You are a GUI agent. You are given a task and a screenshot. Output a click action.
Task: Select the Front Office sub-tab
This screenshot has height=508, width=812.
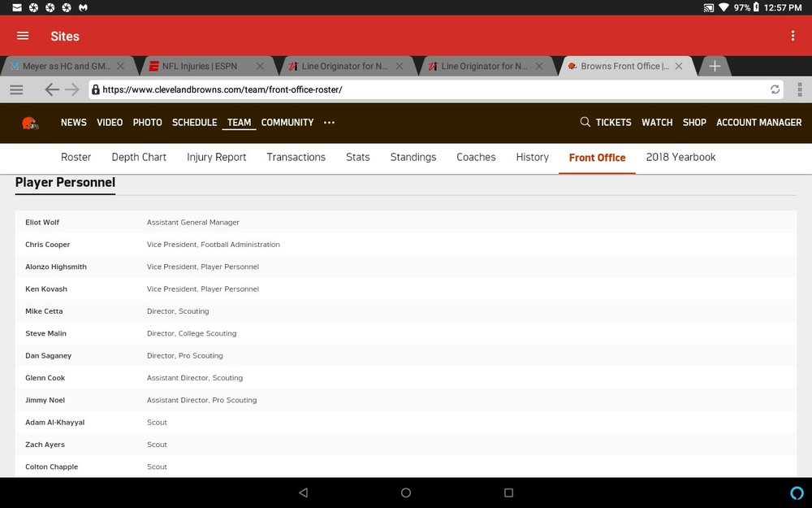pyautogui.click(x=597, y=158)
